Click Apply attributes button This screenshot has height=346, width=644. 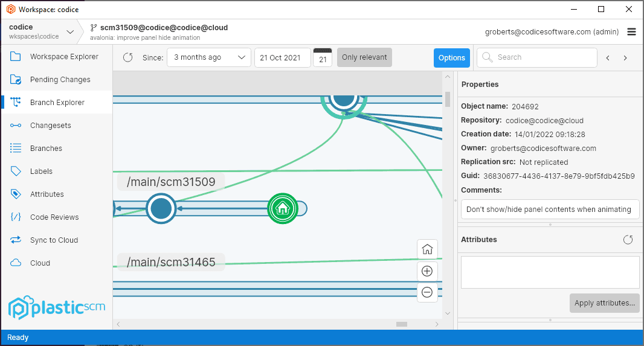(x=605, y=303)
